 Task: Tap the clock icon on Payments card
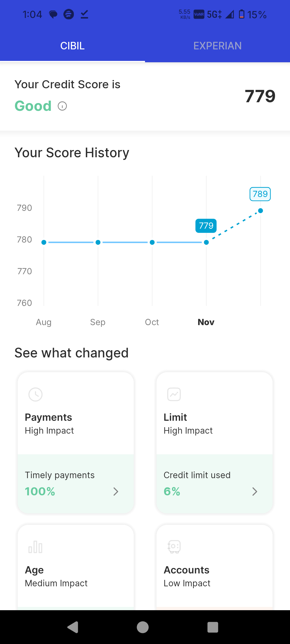35,394
